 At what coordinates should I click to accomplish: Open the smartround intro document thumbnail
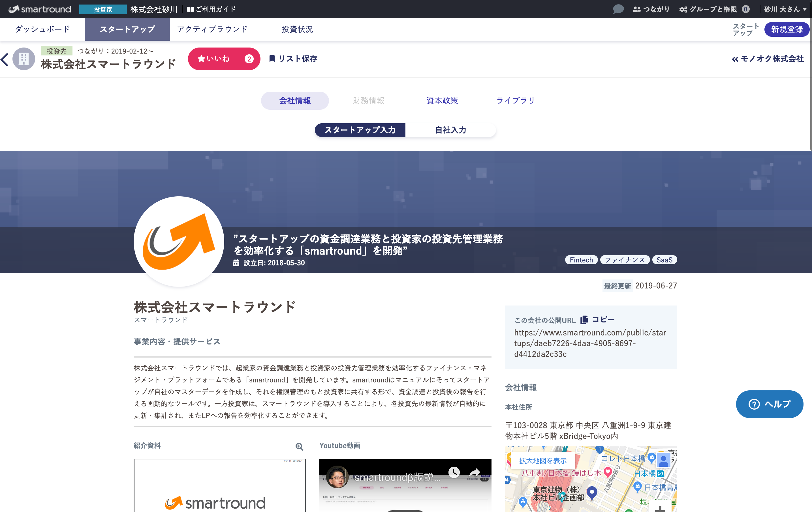tap(219, 485)
